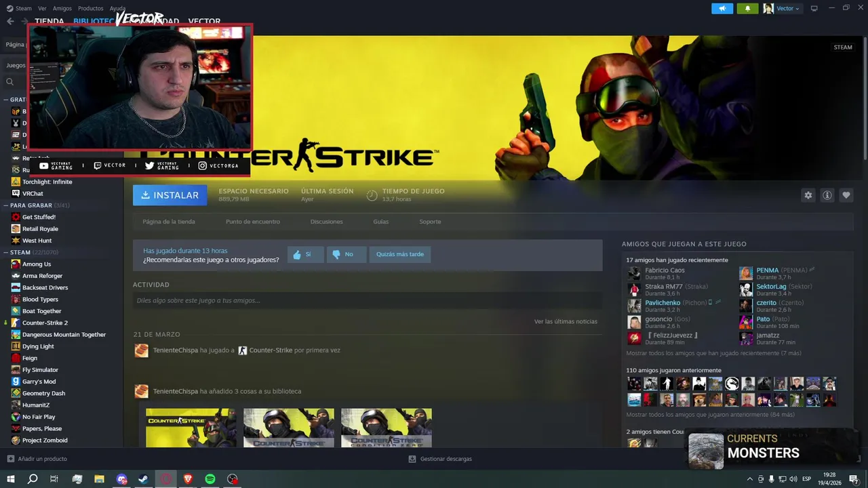Go back with the navigation arrow
The image size is (868, 488).
click(x=10, y=21)
